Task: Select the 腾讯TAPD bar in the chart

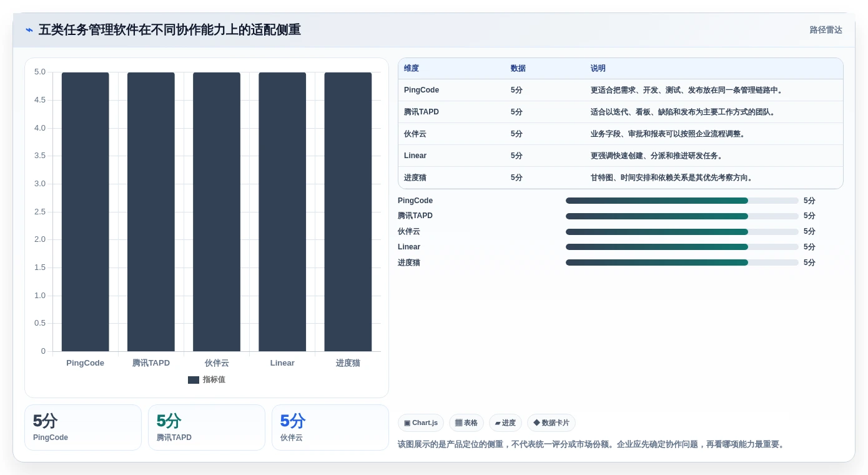Action: pos(151,212)
